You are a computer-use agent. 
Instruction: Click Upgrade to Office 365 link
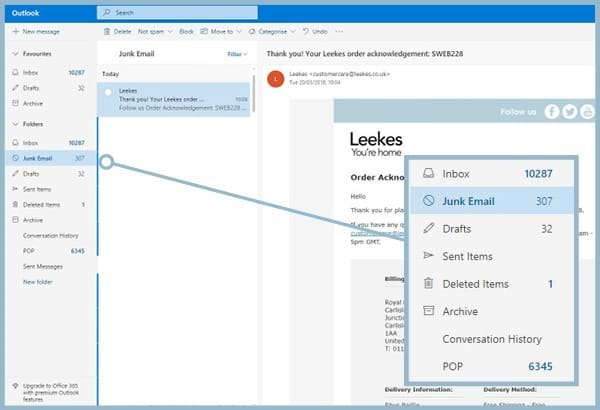50,392
